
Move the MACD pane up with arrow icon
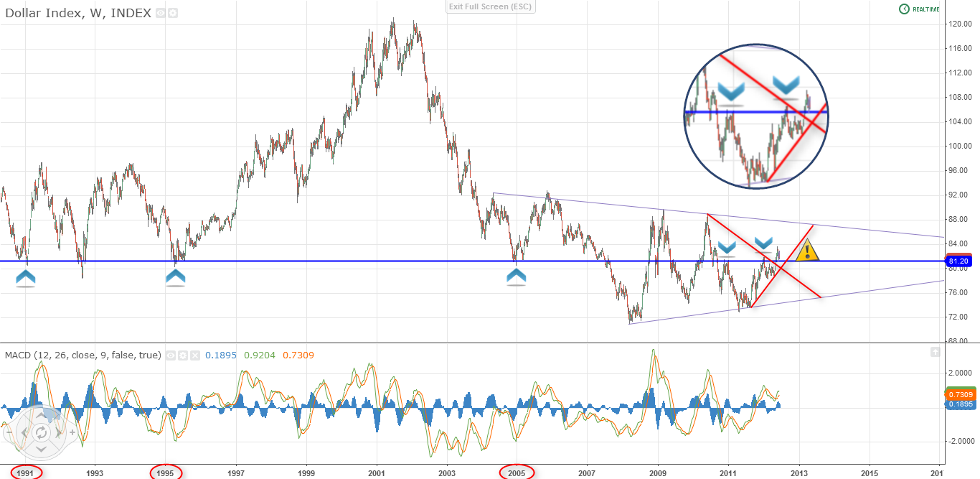click(x=935, y=352)
